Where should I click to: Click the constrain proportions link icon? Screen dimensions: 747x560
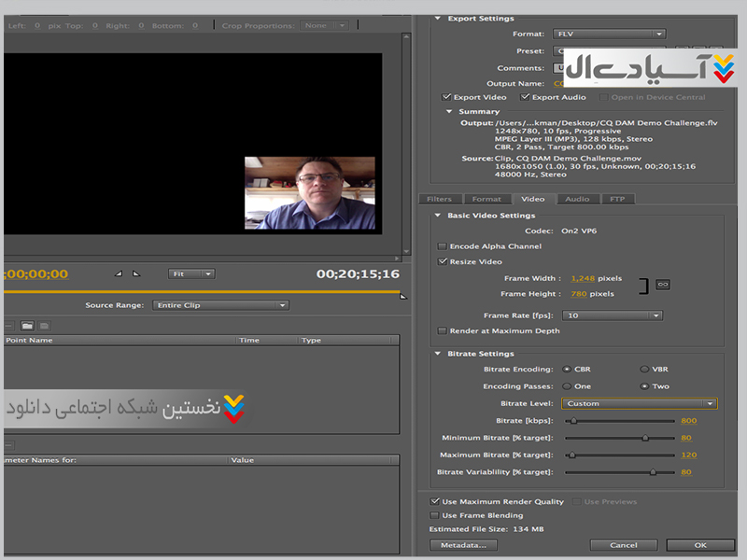pos(662,285)
